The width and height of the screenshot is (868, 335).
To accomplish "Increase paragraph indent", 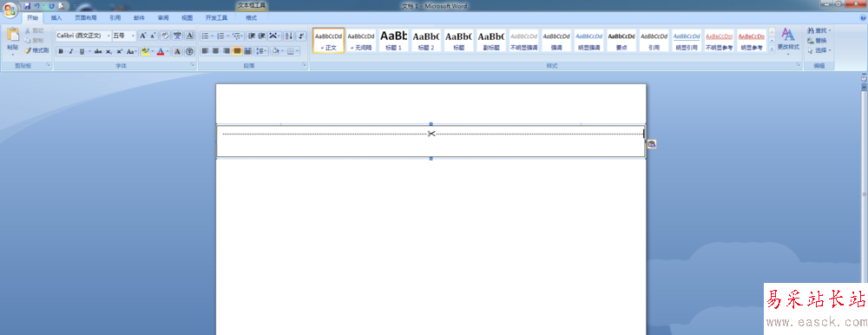I will click(261, 36).
